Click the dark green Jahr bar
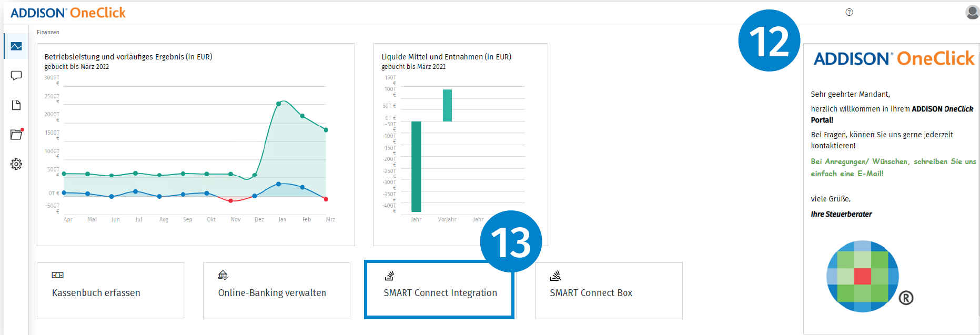Screen dimensions: 980x335 coord(416,167)
